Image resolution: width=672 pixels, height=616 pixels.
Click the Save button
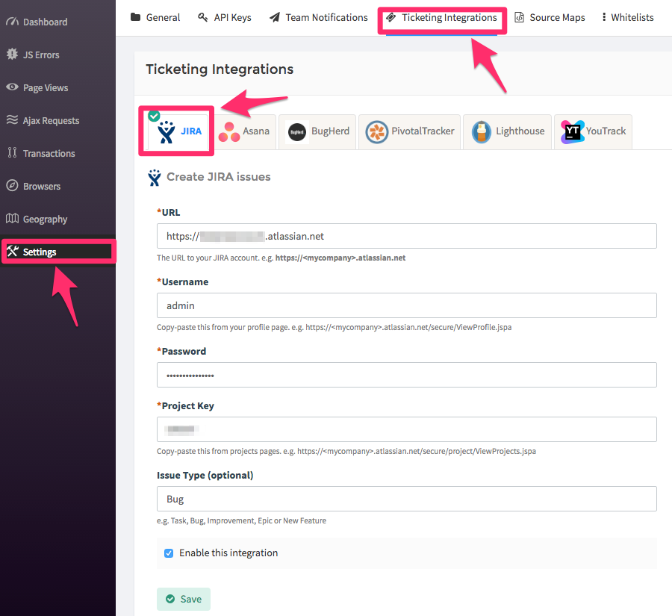[x=184, y=599]
